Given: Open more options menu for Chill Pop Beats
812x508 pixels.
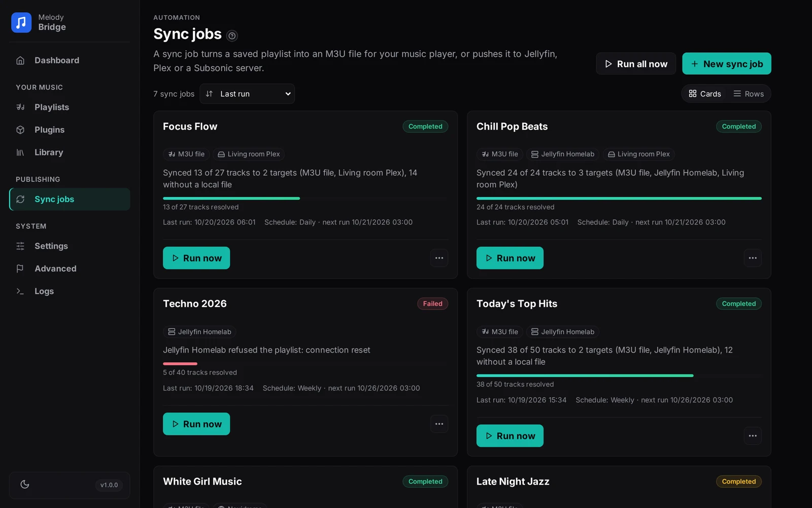Looking at the screenshot, I should 753,258.
